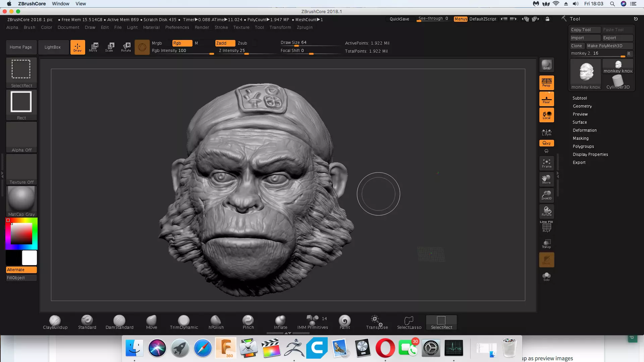This screenshot has height=362, width=644.
Task: Open the Document menu
Action: pyautogui.click(x=68, y=27)
